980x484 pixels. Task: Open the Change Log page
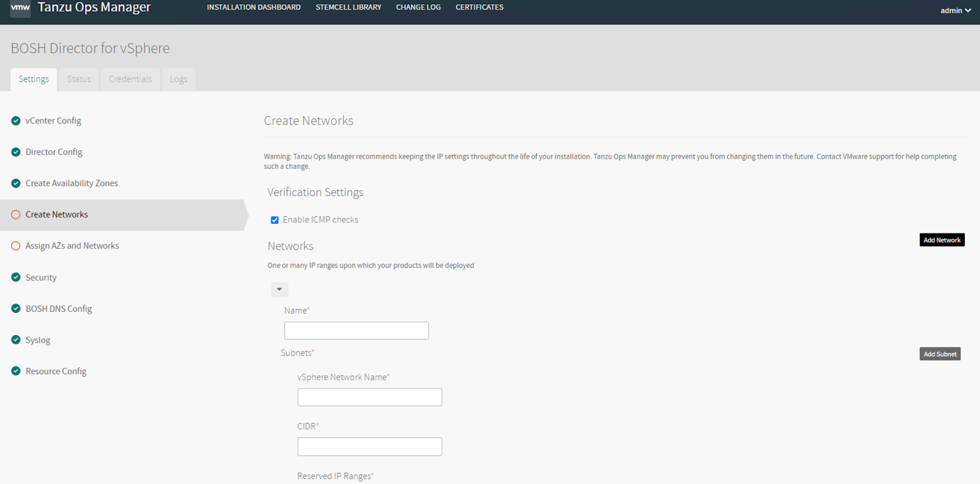(418, 7)
